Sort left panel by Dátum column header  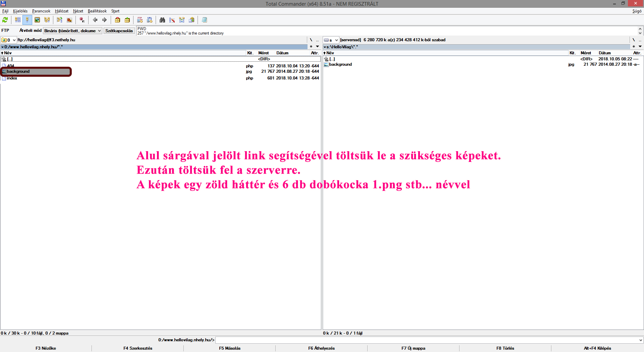tap(282, 53)
